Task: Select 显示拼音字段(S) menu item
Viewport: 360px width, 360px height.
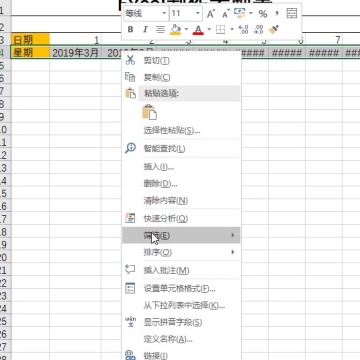Action: [x=181, y=322]
